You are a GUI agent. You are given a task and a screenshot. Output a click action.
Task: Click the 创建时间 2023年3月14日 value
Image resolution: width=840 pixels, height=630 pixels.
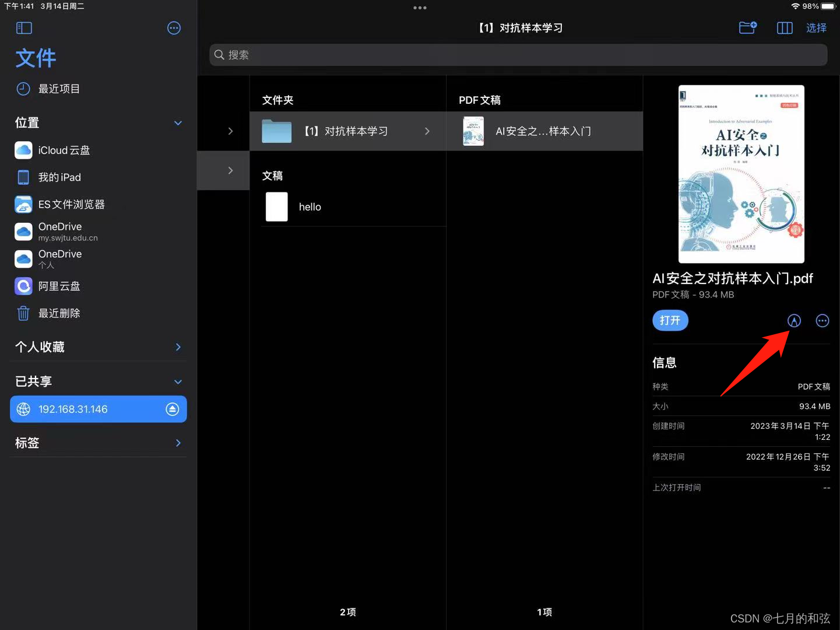pos(790,432)
